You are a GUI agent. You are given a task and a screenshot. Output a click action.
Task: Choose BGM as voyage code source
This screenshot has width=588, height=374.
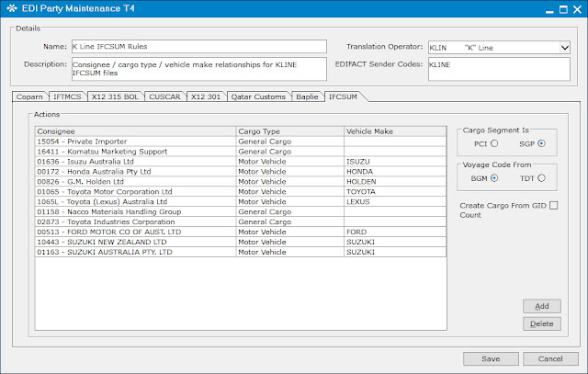pyautogui.click(x=494, y=178)
